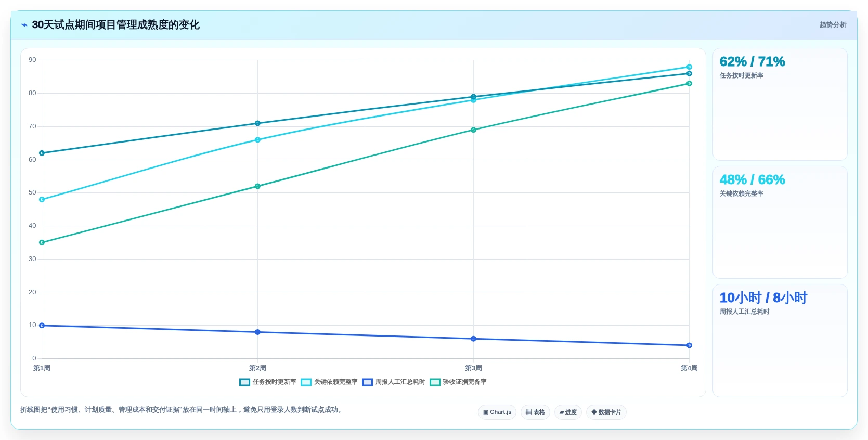Viewport: 868px width, 440px height.
Task: Click the 第3周 x-axis label
Action: [473, 368]
